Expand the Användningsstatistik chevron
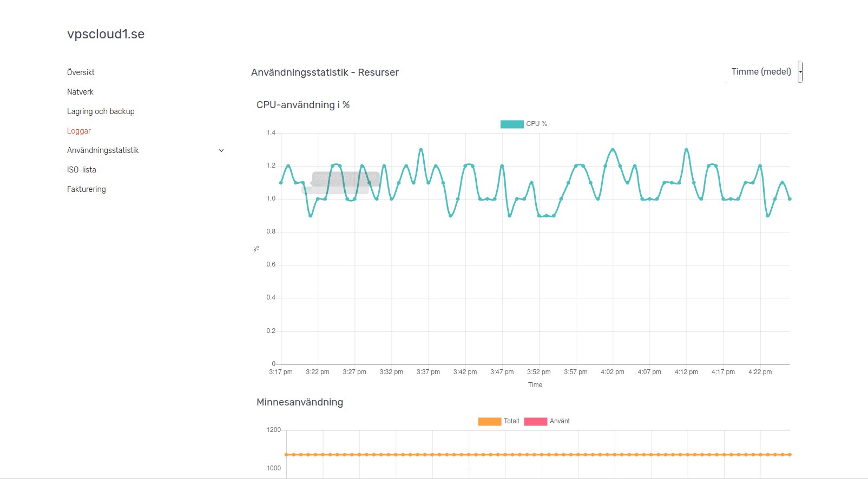868x479 pixels. [x=221, y=150]
